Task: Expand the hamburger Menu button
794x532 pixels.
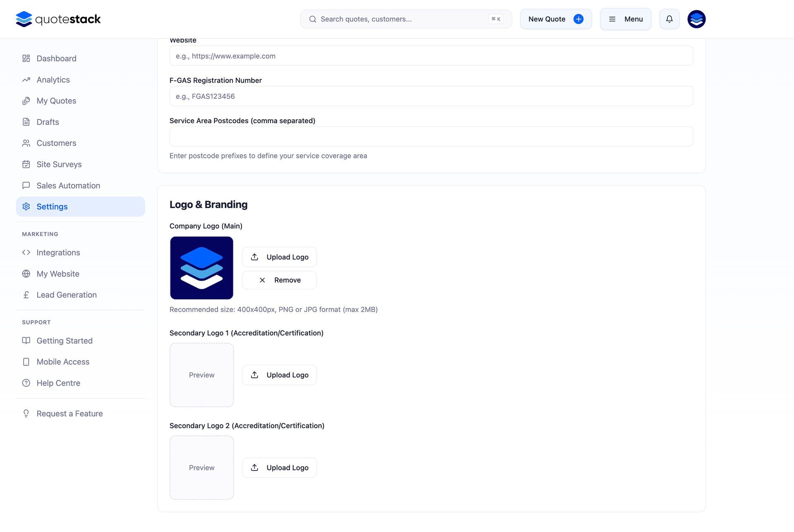Action: 625,19
